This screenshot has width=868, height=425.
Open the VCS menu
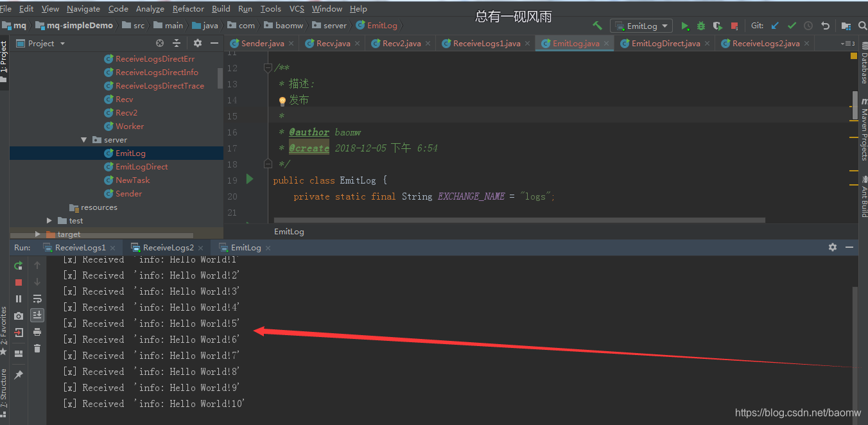coord(297,8)
